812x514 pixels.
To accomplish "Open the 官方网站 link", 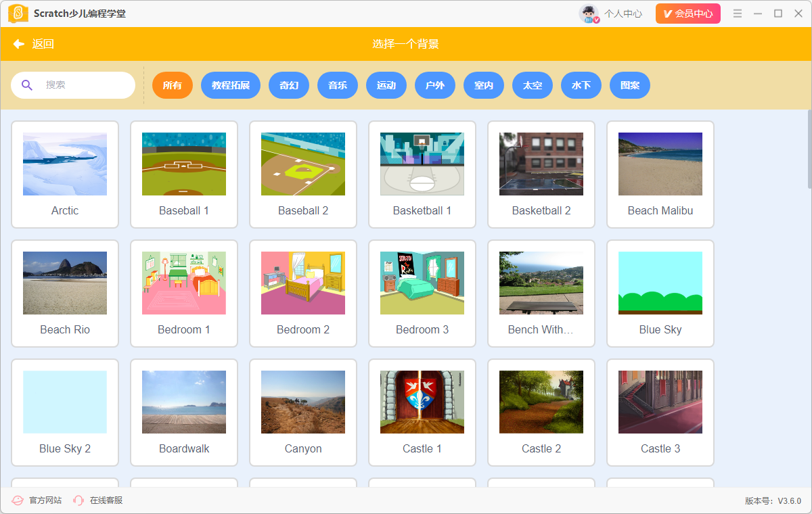I will 45,500.
